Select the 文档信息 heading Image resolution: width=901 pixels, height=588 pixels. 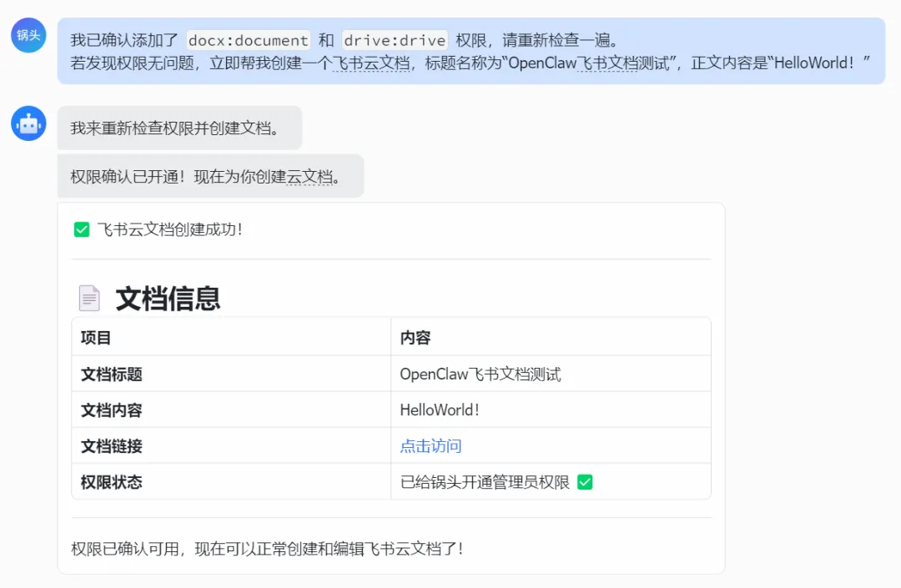tap(168, 299)
